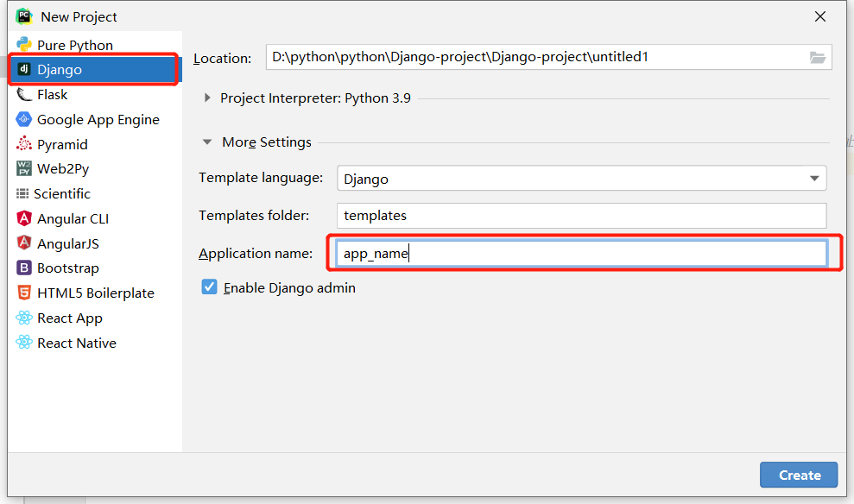Viewport: 854px width, 504px height.
Task: Pick the Pyramid framework icon
Action: [24, 145]
